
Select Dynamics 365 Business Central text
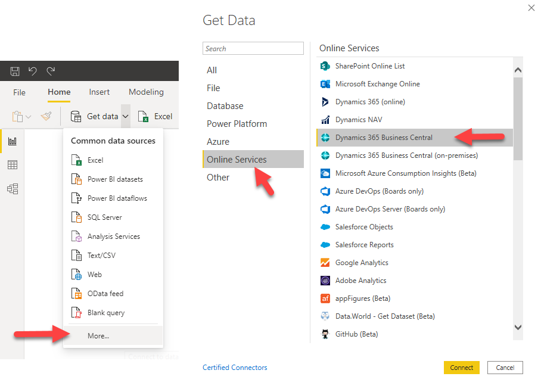[x=384, y=138]
